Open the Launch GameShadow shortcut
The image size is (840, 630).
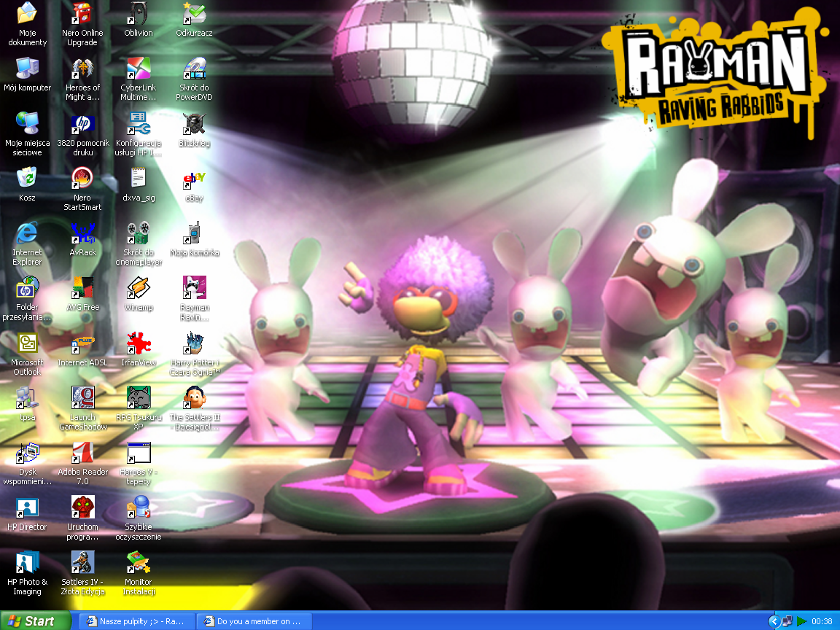coord(82,397)
